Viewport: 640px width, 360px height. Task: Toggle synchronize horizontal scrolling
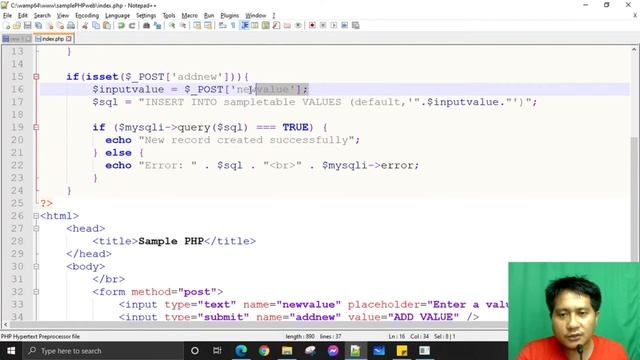(208, 25)
